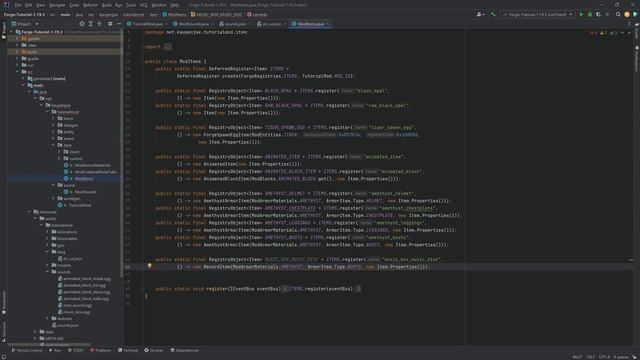Toggle the Bookmarks side stripe button

tap(4, 302)
